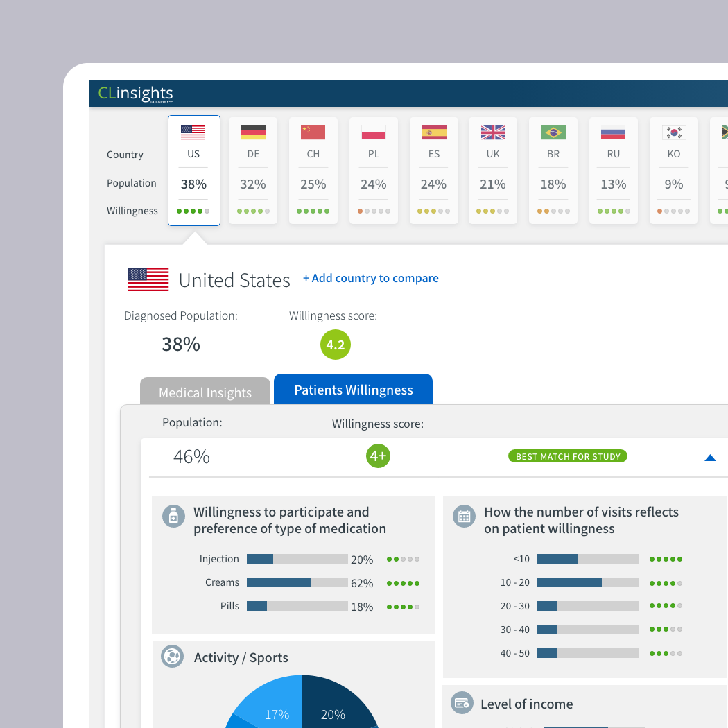Click the Activity / Sports heading
Viewport: 728px width, 728px height.
coord(241,657)
